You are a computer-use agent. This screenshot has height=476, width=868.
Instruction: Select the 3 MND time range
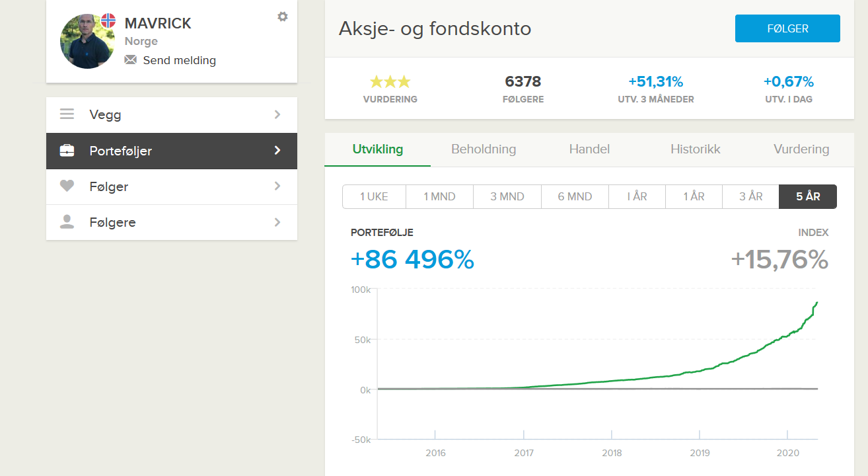(x=507, y=196)
